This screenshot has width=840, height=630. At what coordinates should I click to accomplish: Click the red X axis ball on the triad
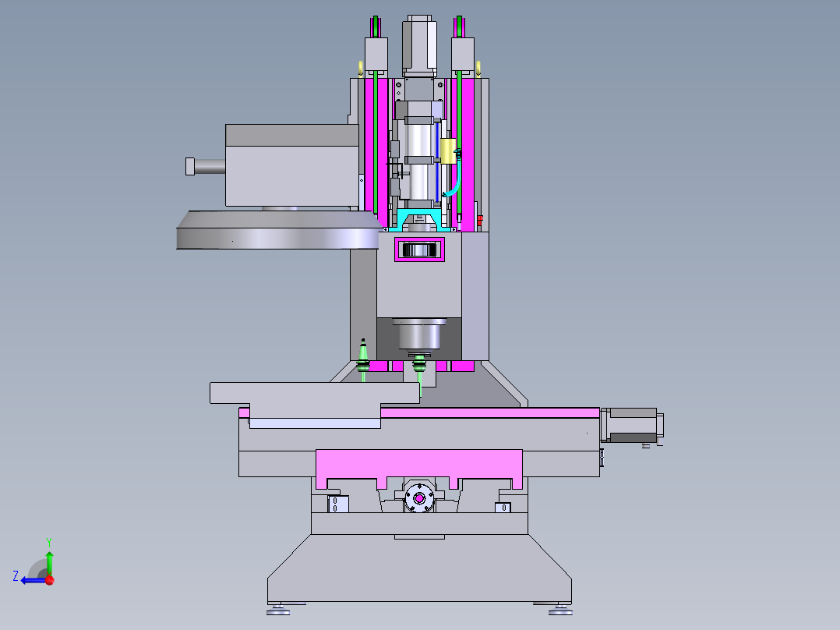point(50,580)
